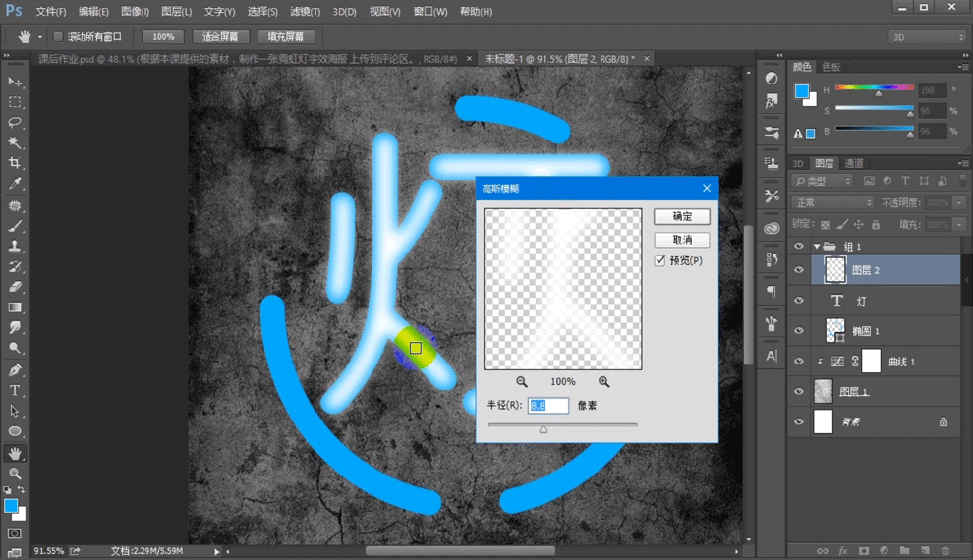Switch to the 通道 tab
Screen dimensions: 973x560
point(854,164)
